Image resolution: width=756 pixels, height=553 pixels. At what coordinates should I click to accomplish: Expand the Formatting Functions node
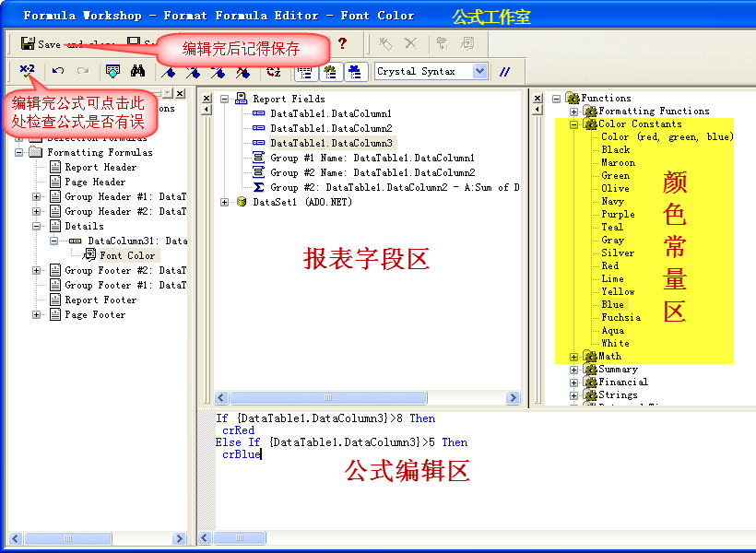coord(573,112)
